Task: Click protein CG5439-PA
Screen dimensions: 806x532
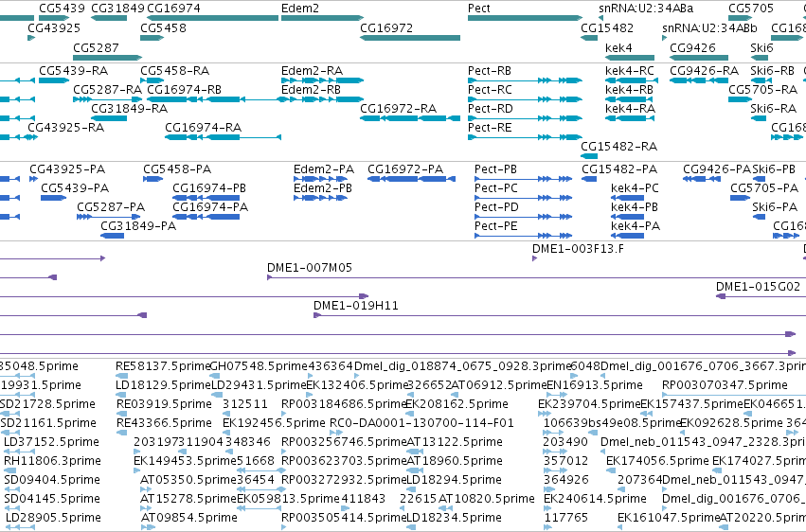Action: pos(53,198)
